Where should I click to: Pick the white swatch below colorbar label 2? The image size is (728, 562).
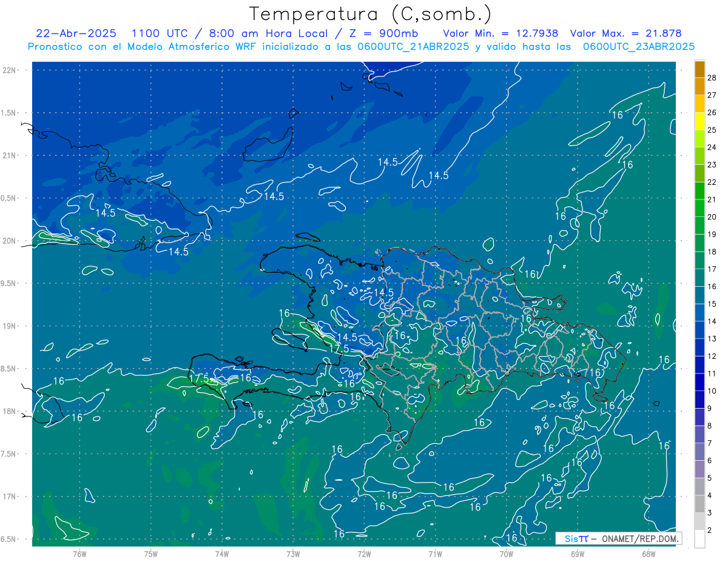coord(699,539)
